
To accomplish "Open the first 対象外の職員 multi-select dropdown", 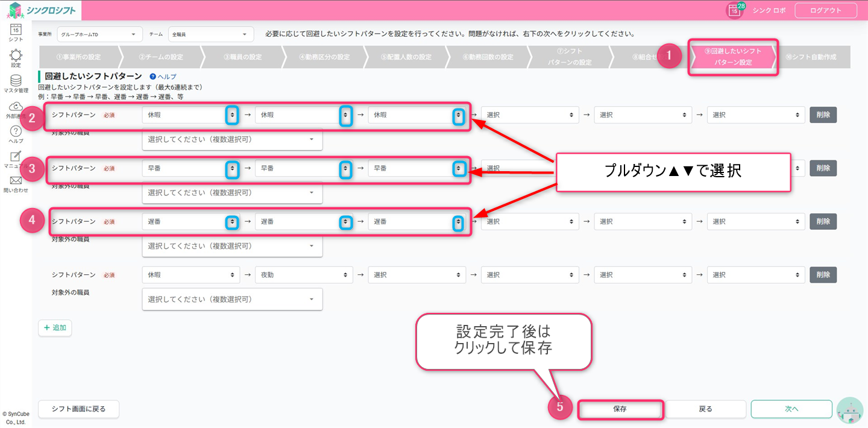I will [x=232, y=139].
